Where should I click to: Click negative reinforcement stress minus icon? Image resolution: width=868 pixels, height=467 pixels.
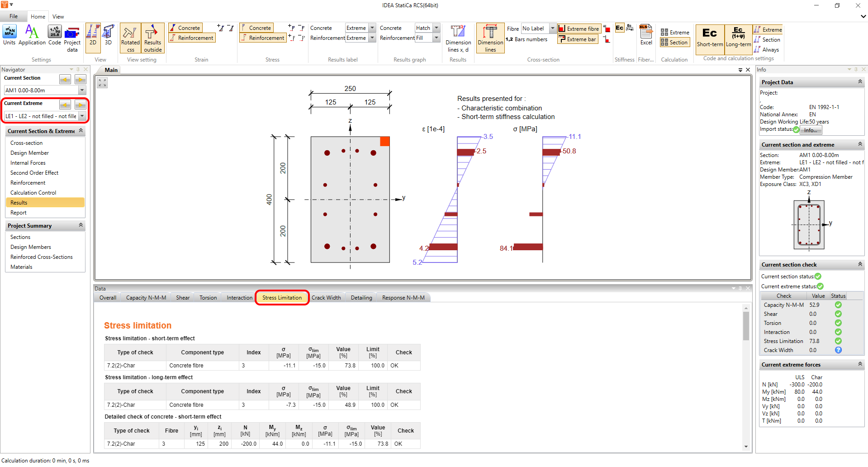(301, 38)
